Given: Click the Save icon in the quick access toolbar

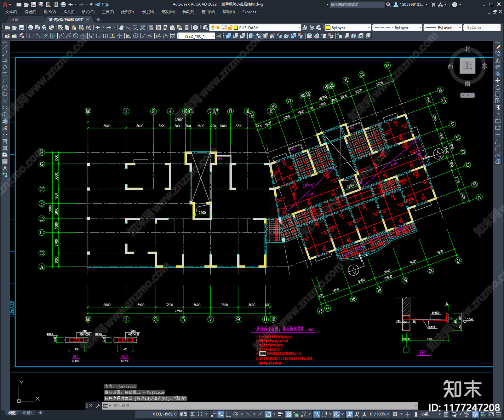Looking at the screenshot, I should pos(33,4).
